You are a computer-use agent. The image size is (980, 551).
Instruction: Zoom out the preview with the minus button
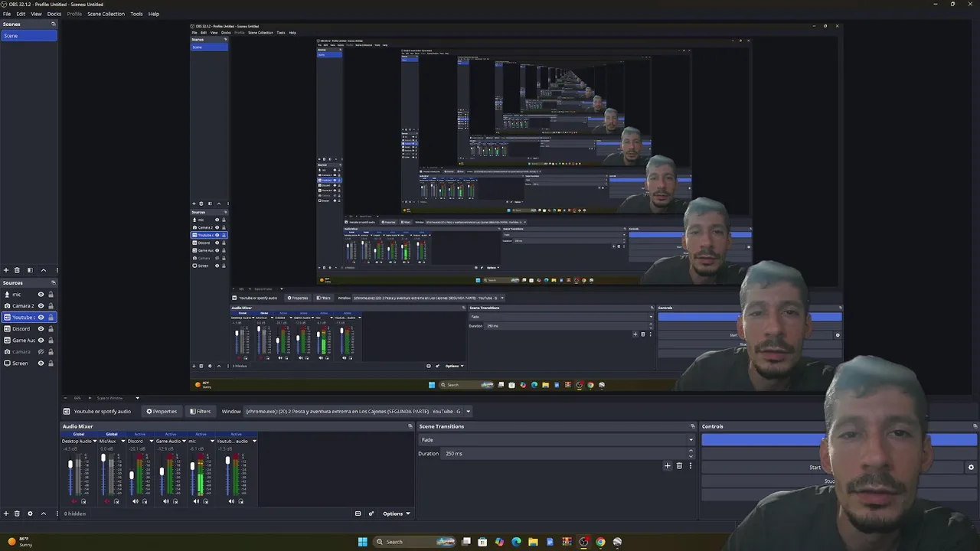tap(66, 398)
